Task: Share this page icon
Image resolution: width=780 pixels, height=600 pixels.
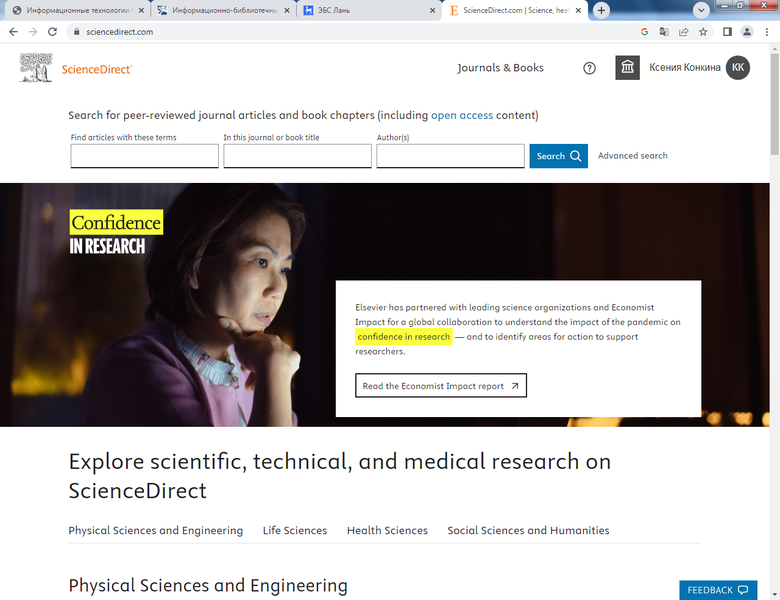Action: [x=683, y=32]
